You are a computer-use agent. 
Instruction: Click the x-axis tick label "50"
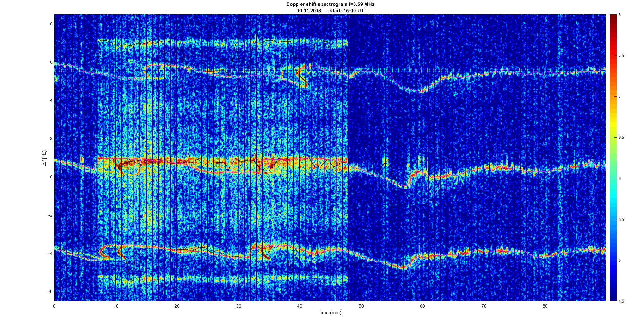click(x=361, y=306)
